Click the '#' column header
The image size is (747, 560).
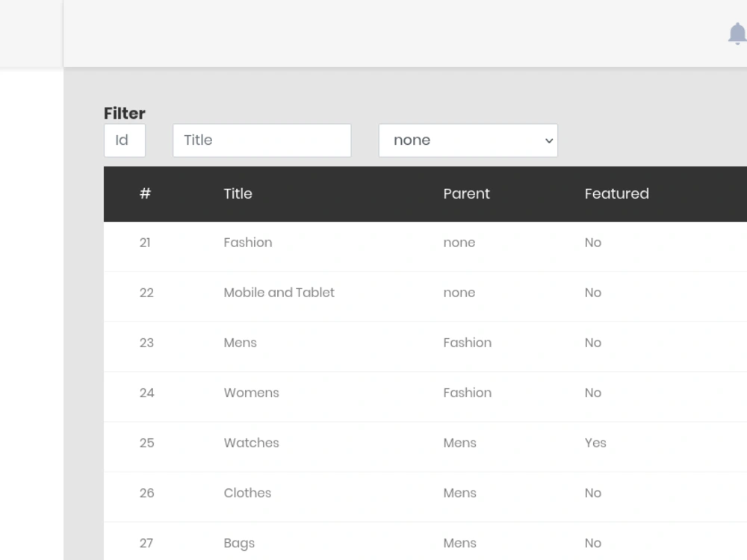point(145,193)
